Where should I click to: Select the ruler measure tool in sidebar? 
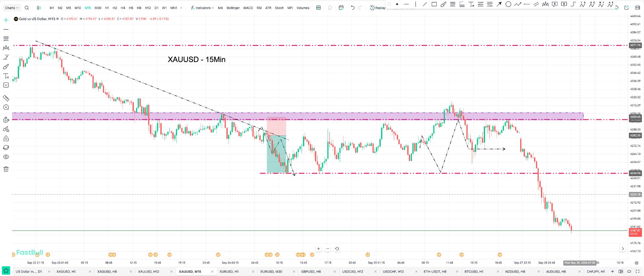[x=6, y=98]
